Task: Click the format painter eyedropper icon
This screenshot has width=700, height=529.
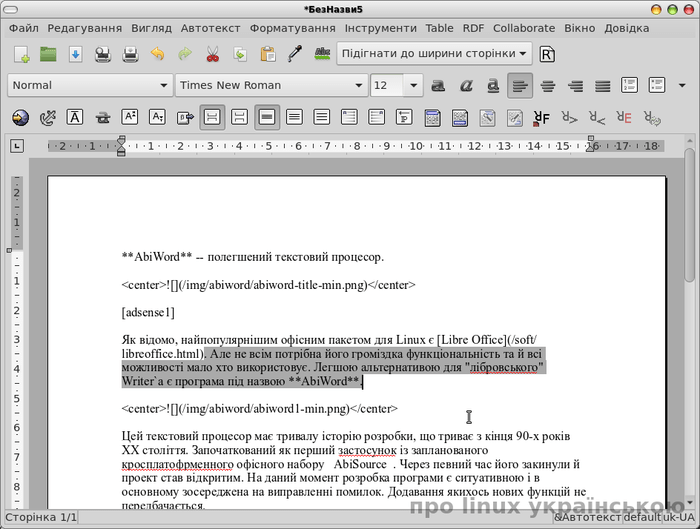Action: point(295,54)
